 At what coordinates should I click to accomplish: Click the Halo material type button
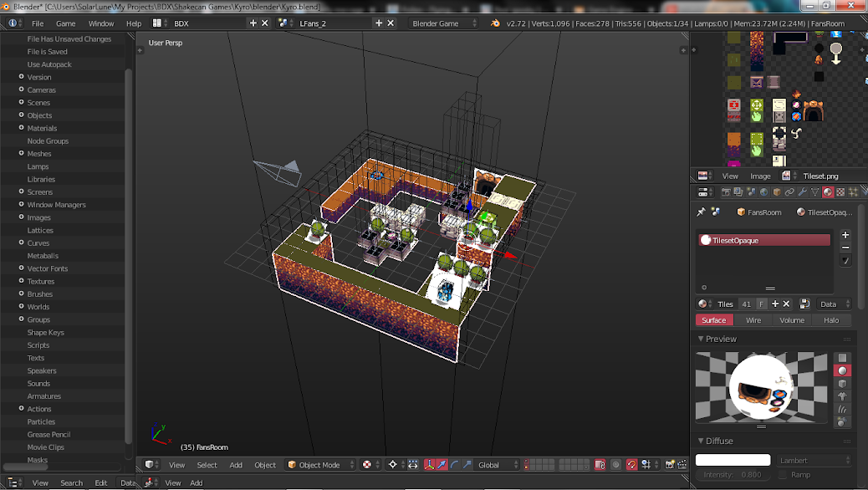point(830,320)
